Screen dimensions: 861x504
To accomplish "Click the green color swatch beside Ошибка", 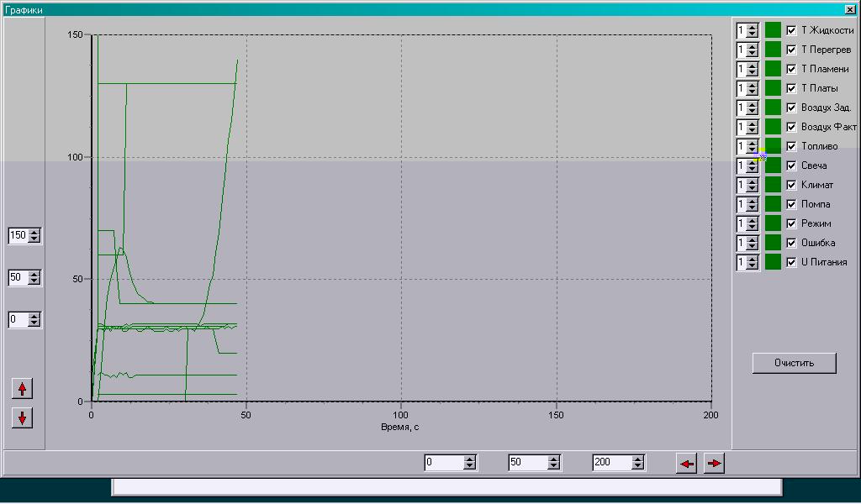I will (773, 243).
